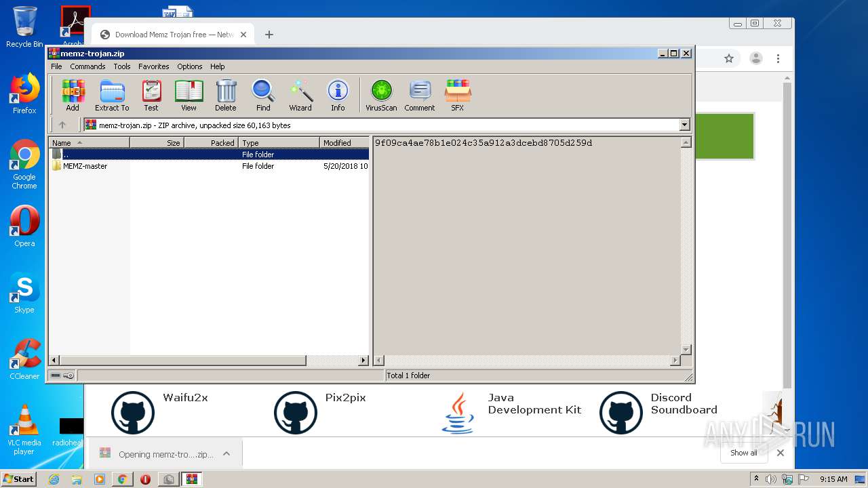Viewport: 868px width, 488px height.
Task: Sort files by Type column
Action: tap(279, 143)
